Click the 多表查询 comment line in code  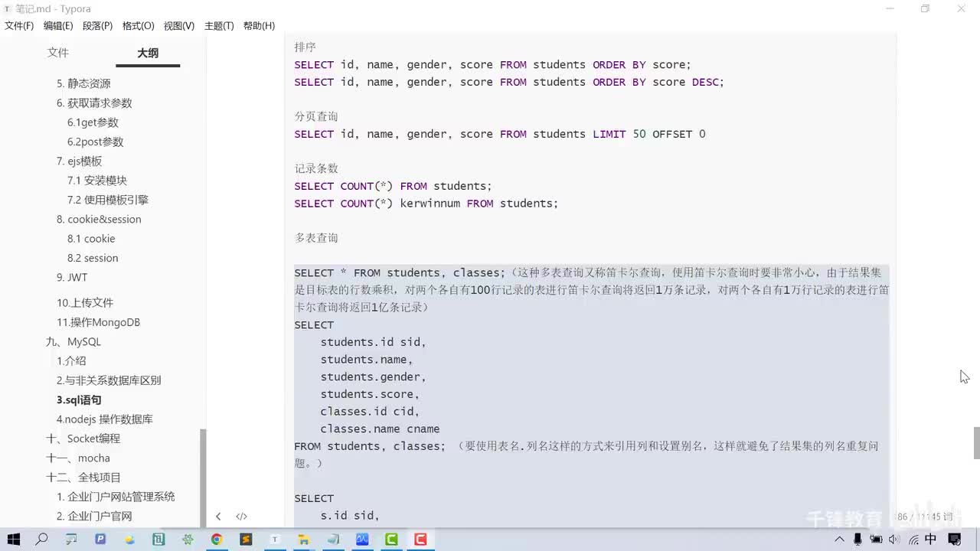click(316, 238)
